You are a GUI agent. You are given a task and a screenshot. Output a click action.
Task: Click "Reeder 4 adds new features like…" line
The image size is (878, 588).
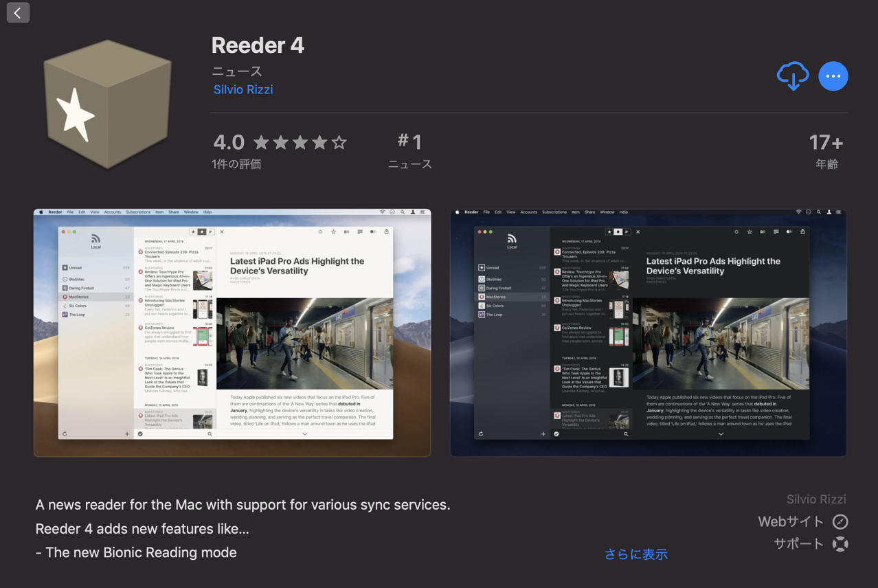142,529
